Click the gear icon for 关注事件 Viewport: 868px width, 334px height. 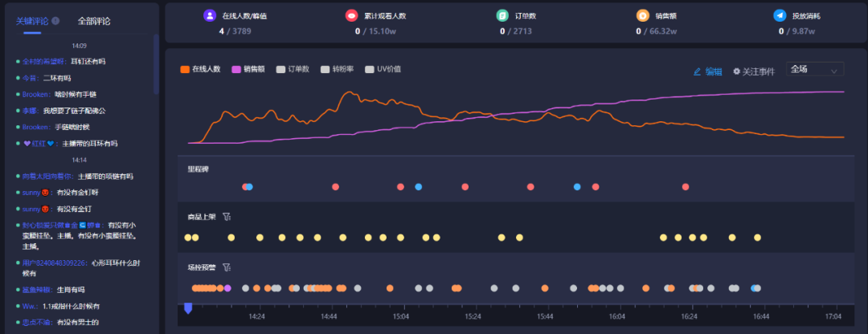coord(737,71)
